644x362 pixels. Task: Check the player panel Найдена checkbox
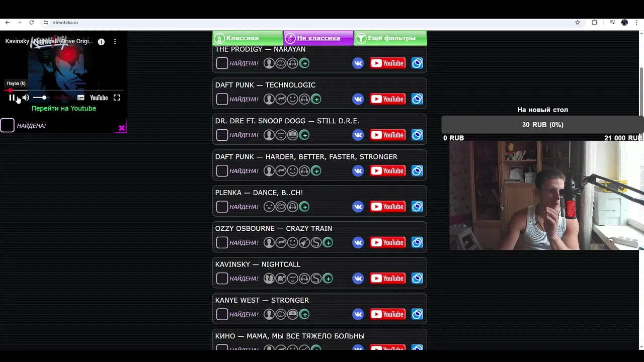point(7,125)
